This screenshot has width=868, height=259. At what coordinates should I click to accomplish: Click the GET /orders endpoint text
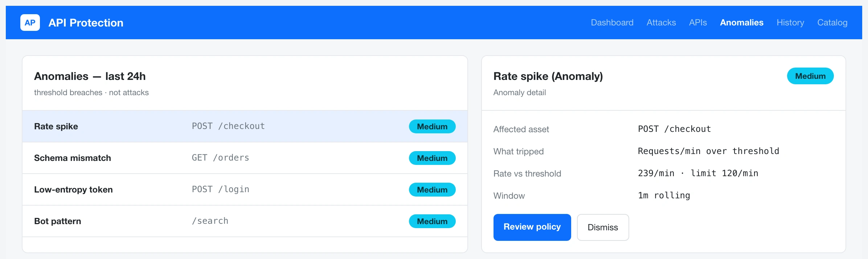click(221, 158)
